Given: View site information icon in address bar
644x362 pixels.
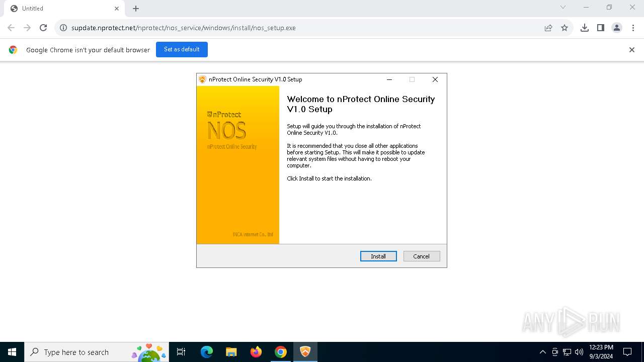Looking at the screenshot, I should (63, 28).
